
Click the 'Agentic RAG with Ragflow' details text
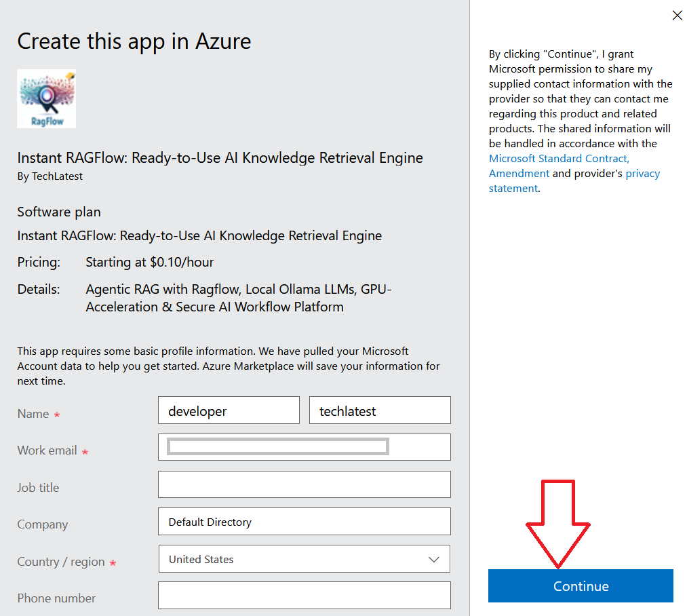[239, 298]
